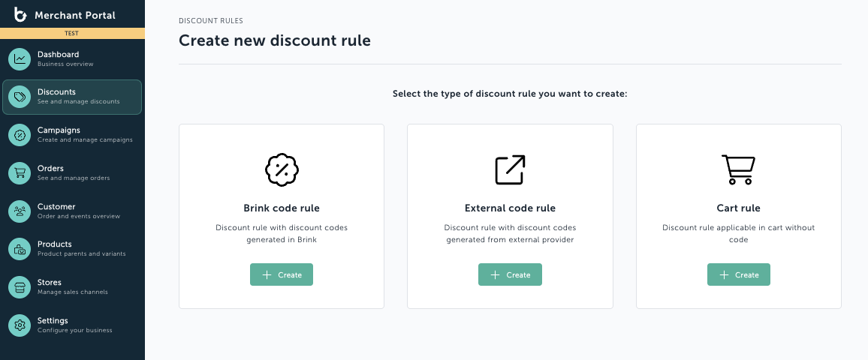
Task: Click the External code rule arrow icon
Action: tap(510, 169)
